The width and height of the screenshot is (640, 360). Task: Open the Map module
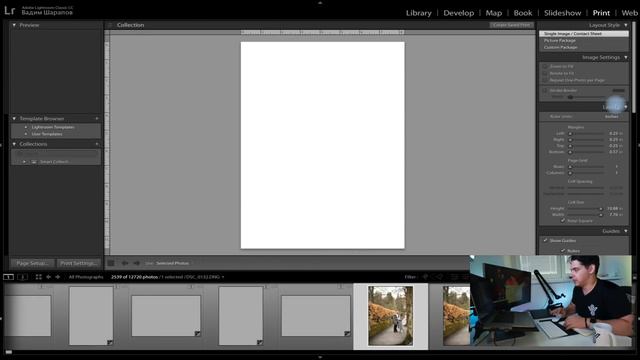pyautogui.click(x=493, y=13)
